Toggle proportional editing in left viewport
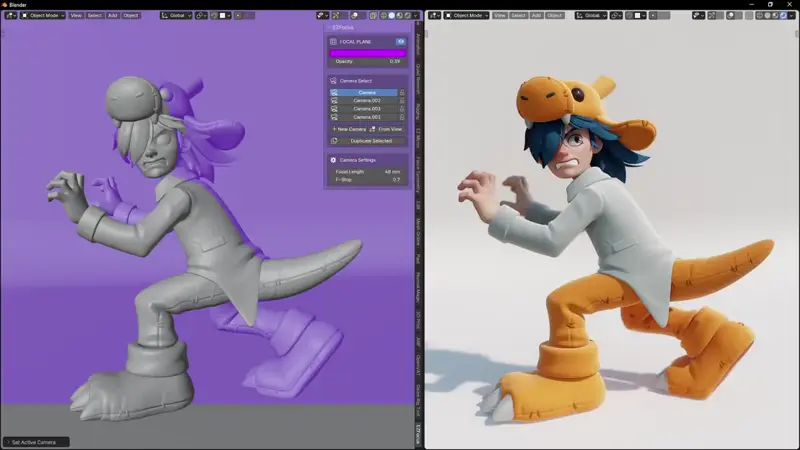Image resolution: width=800 pixels, height=450 pixels. pyautogui.click(x=238, y=15)
